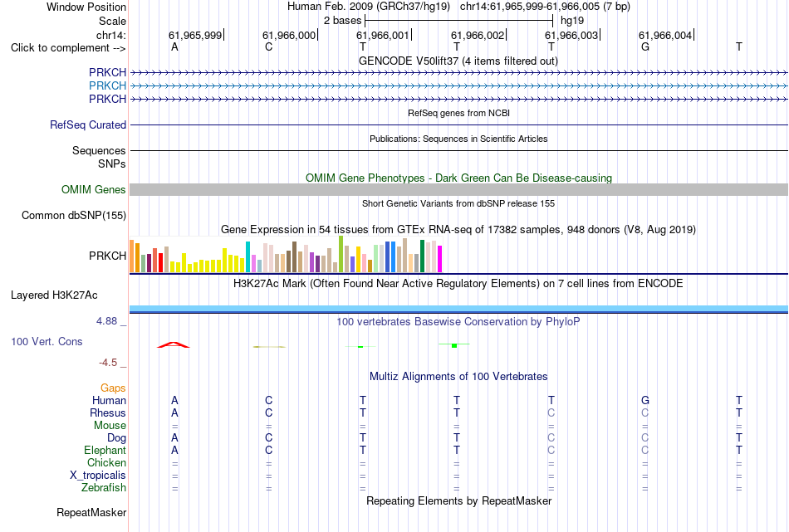Select the SNPs track label
This screenshot has width=789, height=532.
coord(112,164)
